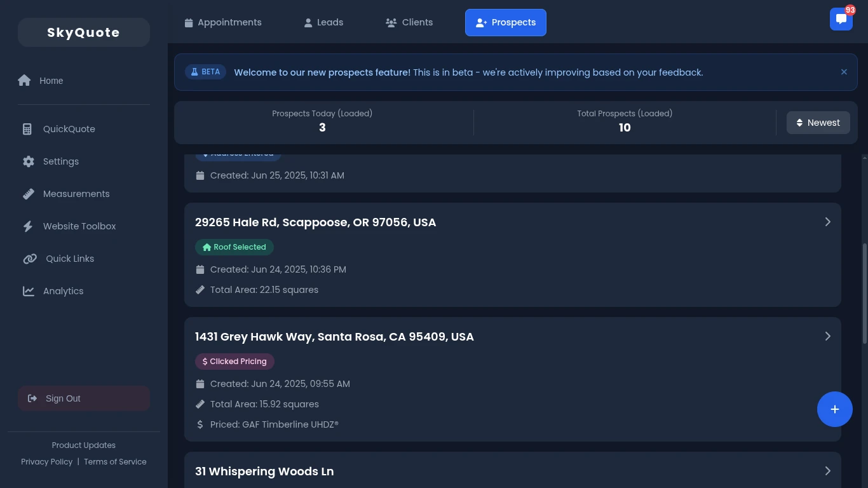Select the Roof Selected status badge
This screenshot has width=868, height=488.
coord(234,247)
